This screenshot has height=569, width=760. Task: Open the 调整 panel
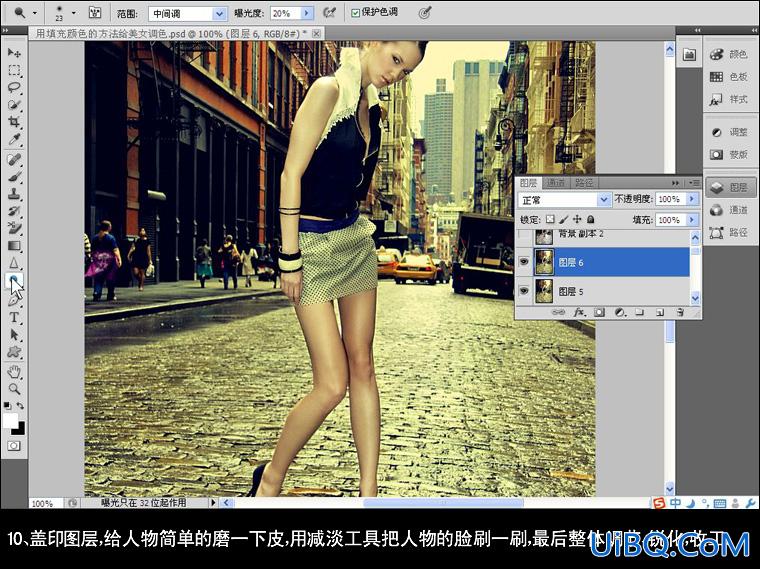tap(729, 132)
